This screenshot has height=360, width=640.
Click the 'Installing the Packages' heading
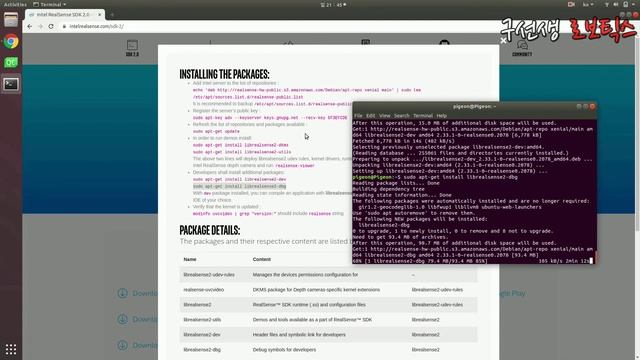pyautogui.click(x=224, y=74)
